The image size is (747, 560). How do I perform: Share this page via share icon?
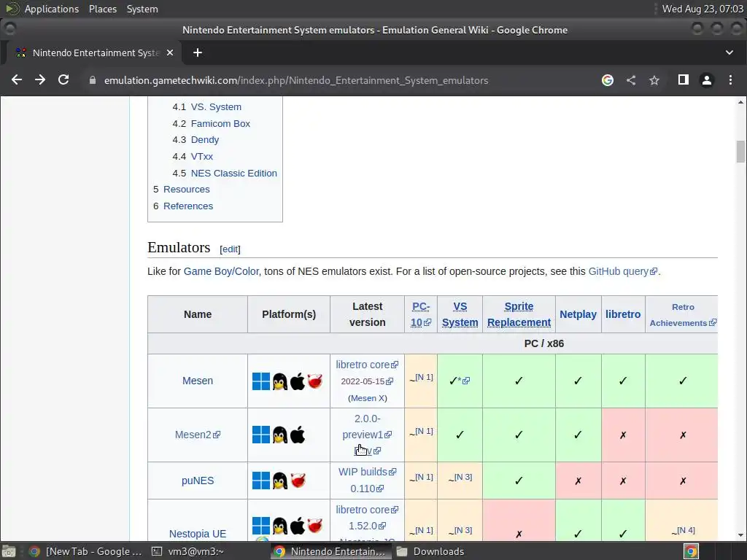631,80
